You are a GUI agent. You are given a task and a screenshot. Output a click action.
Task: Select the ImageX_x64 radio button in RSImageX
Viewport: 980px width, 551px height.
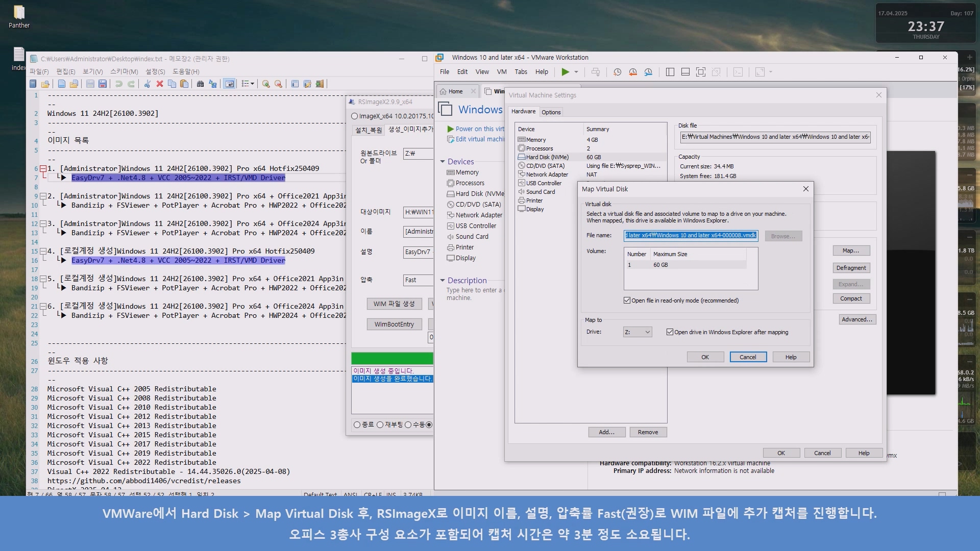point(354,116)
